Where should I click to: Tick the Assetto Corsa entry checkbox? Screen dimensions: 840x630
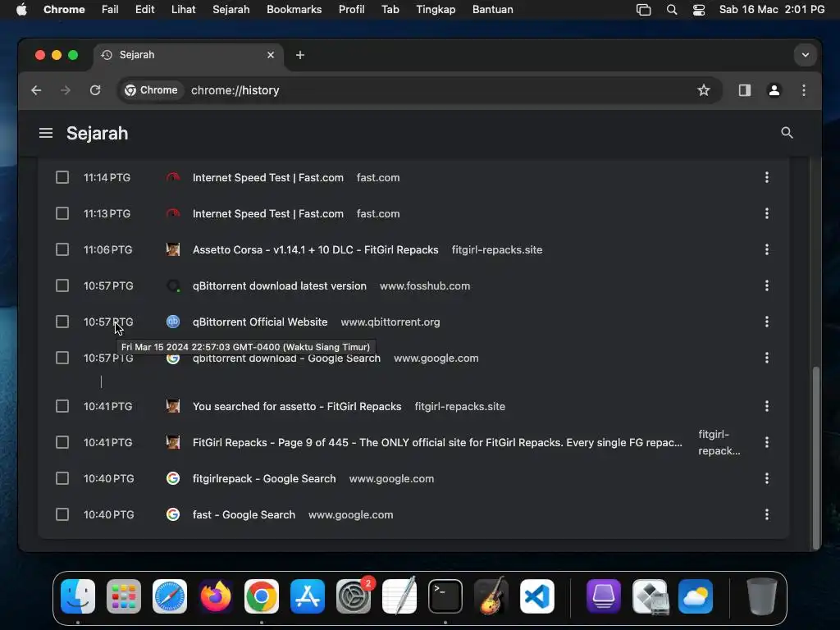click(62, 249)
